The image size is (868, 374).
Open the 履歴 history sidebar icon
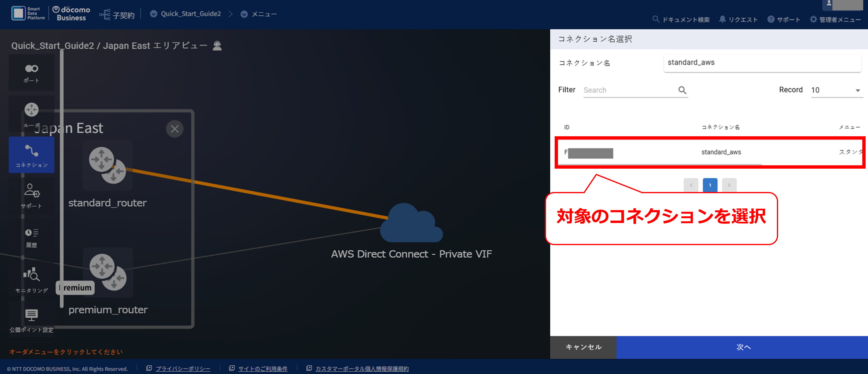(31, 237)
